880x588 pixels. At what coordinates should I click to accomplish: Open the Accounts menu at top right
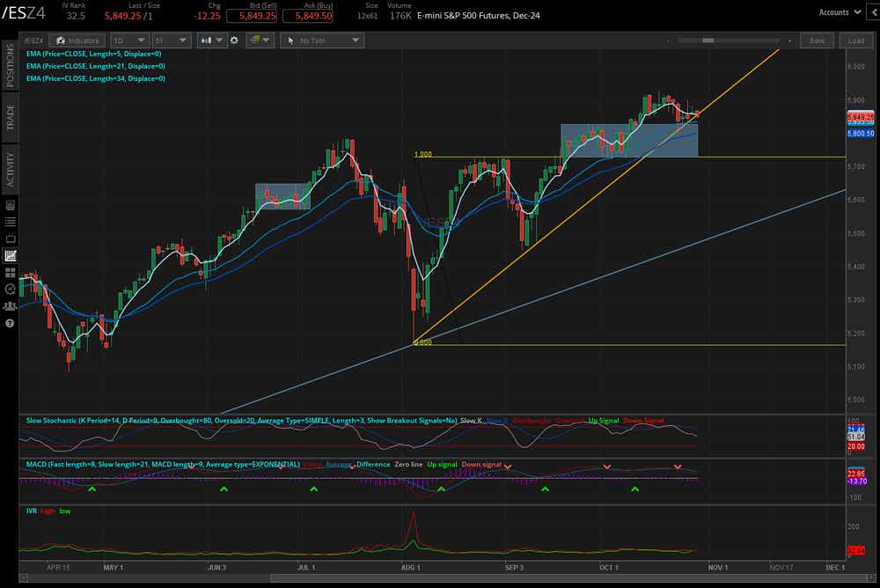click(x=840, y=12)
